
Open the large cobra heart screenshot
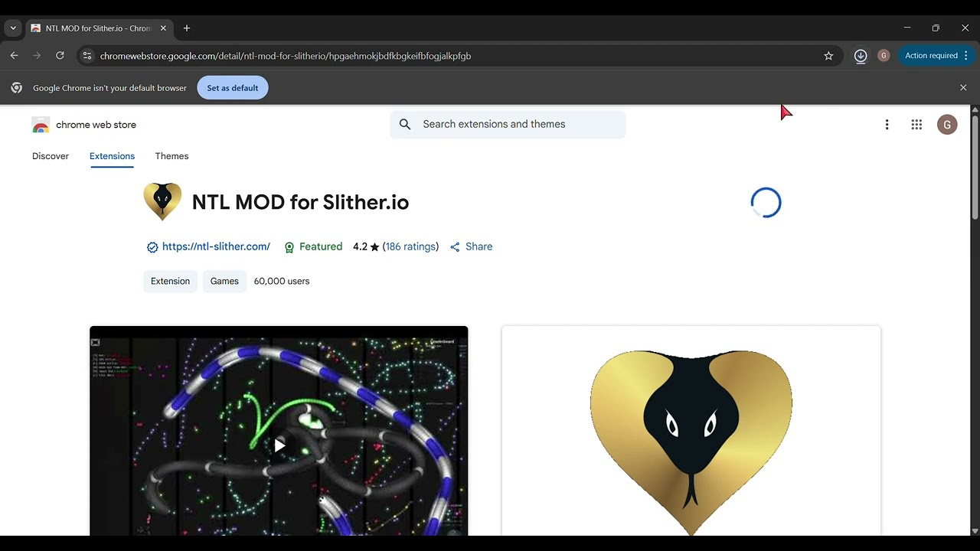pos(691,431)
